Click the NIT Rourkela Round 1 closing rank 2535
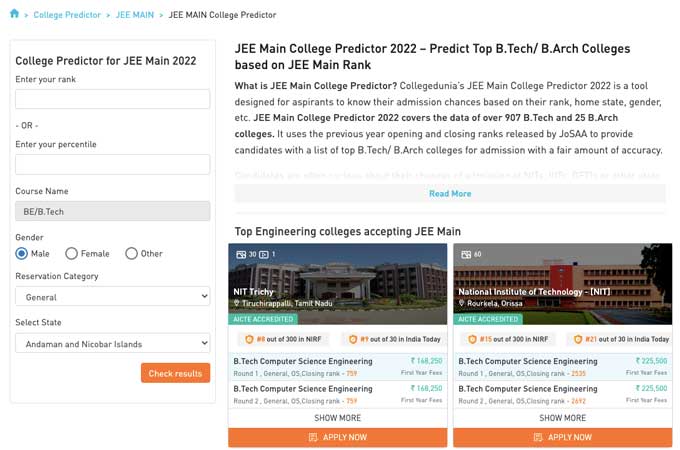 pos(578,373)
